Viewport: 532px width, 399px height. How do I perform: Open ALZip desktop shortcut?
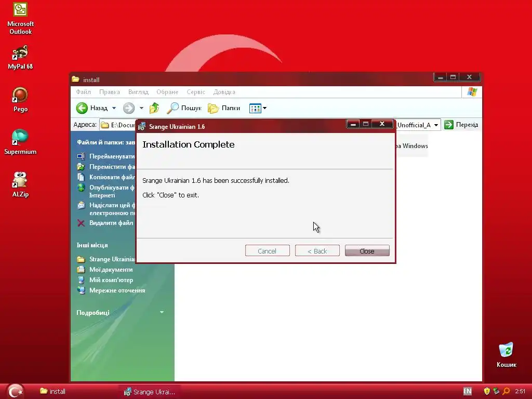click(20, 184)
